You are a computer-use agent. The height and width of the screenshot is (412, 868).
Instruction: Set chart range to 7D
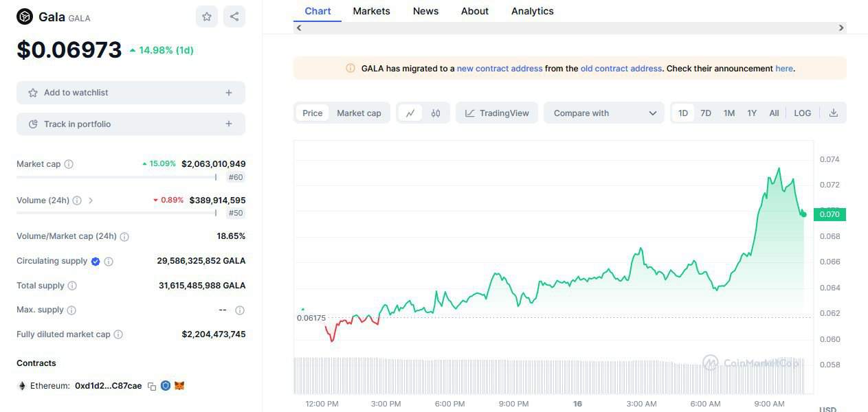pyautogui.click(x=706, y=113)
